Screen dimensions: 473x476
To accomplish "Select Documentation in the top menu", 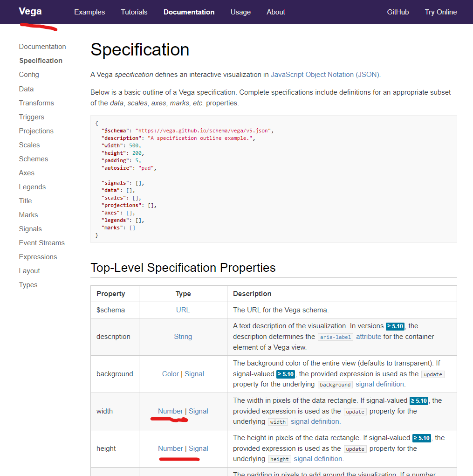I will click(189, 12).
